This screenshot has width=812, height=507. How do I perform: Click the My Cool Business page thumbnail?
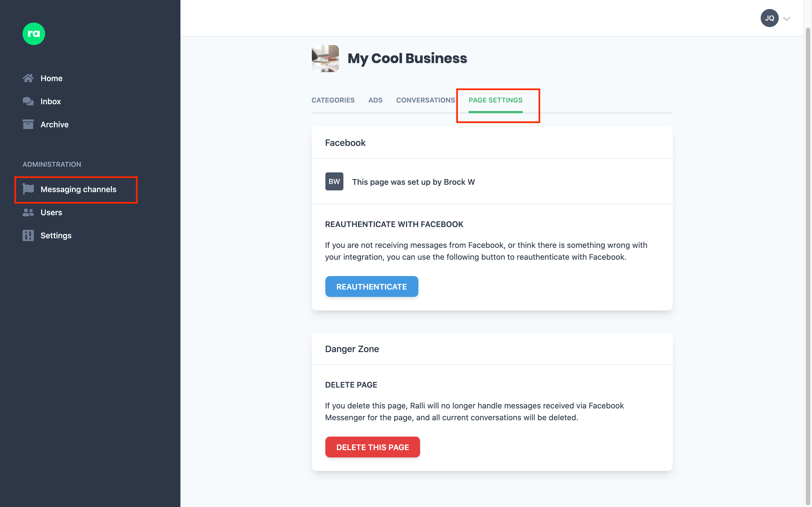(x=325, y=58)
